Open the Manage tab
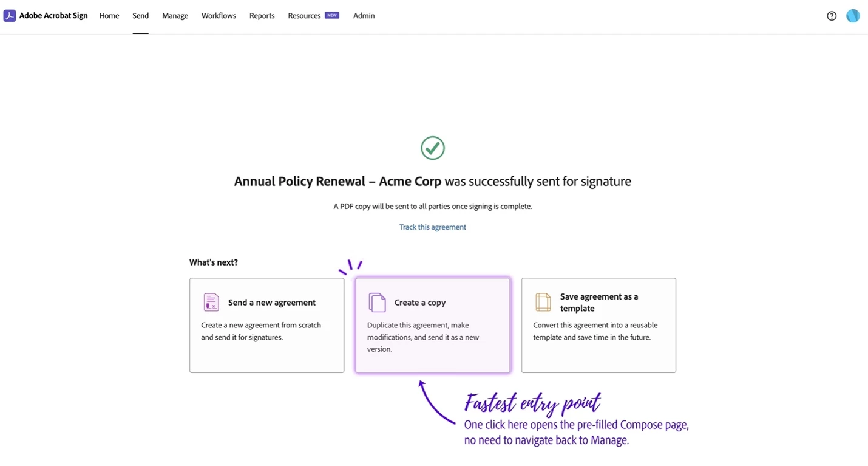 tap(175, 16)
